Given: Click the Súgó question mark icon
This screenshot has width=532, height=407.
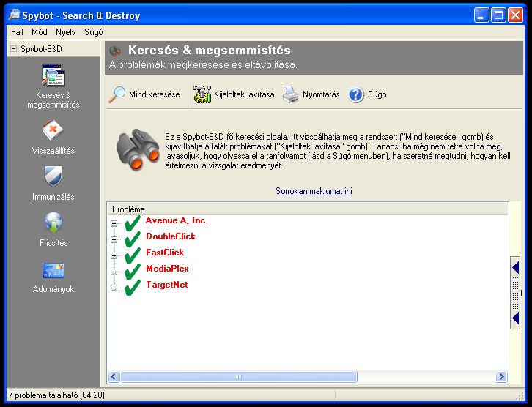Looking at the screenshot, I should (x=356, y=94).
